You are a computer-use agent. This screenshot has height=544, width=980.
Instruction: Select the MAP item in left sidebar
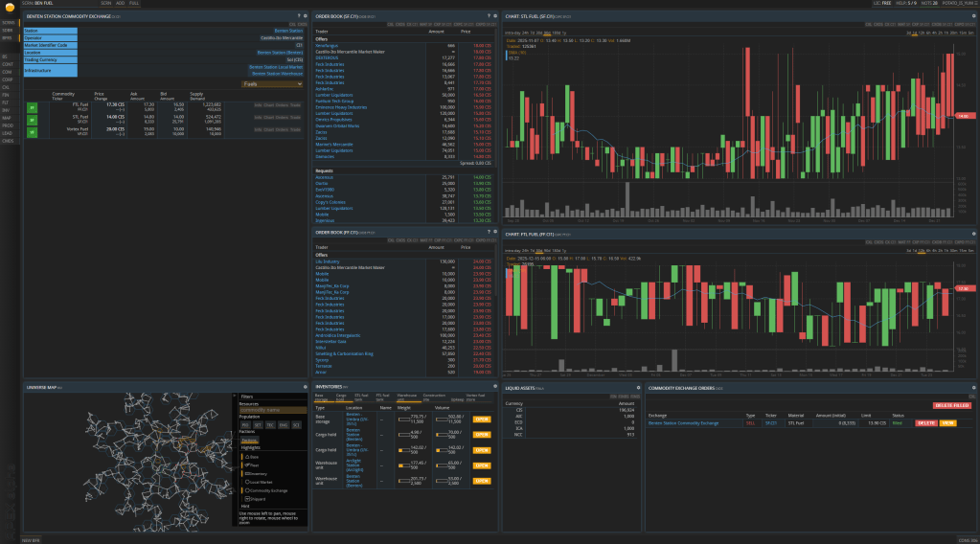[x=7, y=118]
